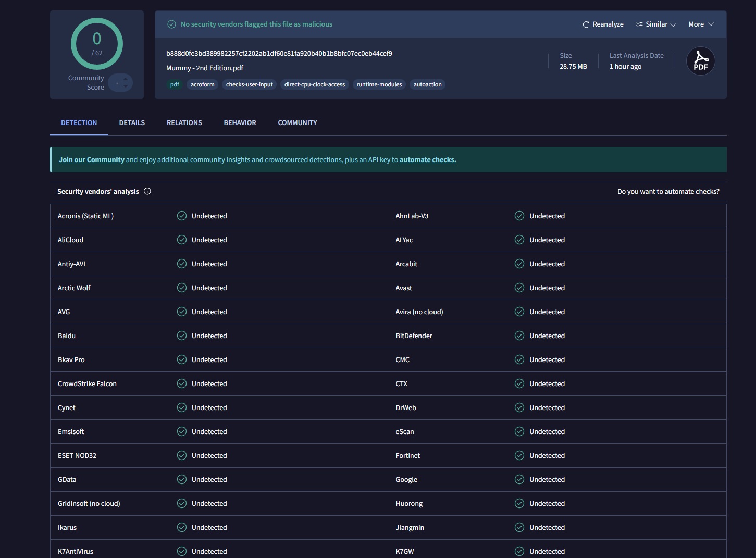Click the Gridinsoft (no cloud) vendor name
756x558 pixels.
(89, 503)
